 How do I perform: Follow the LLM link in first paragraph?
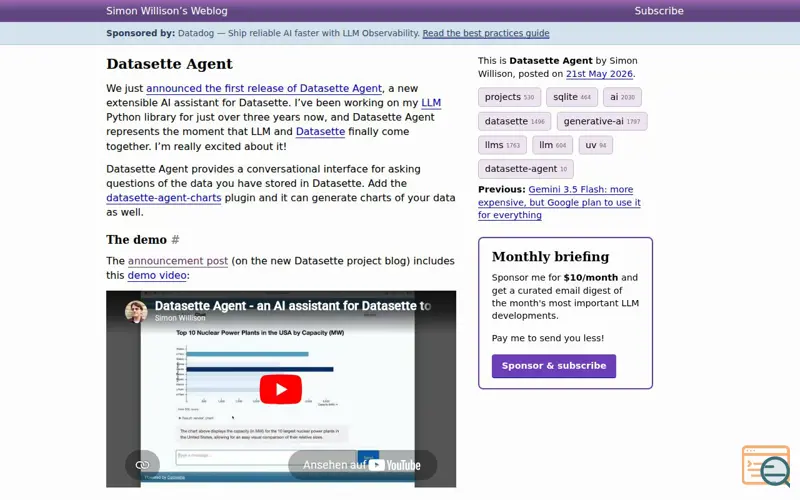pyautogui.click(x=431, y=103)
